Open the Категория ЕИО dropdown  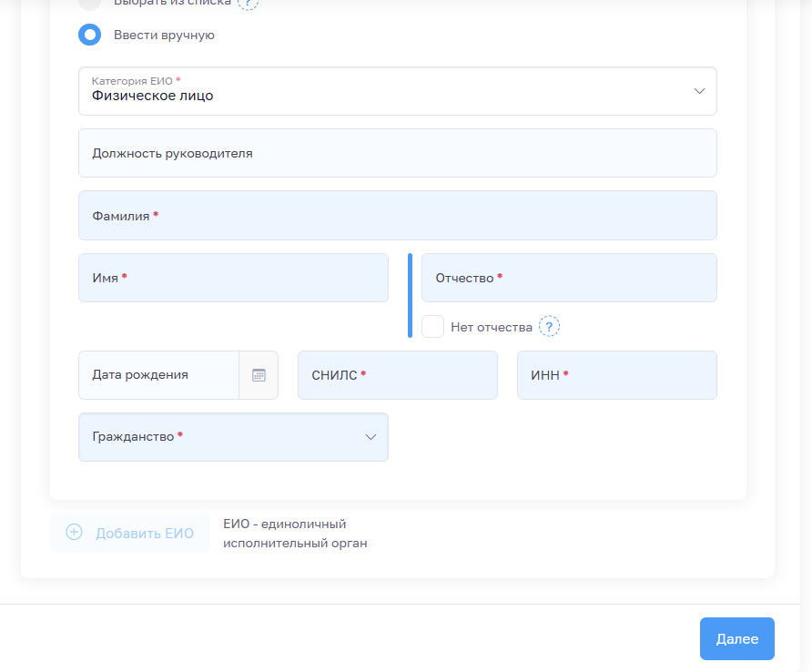[x=397, y=91]
